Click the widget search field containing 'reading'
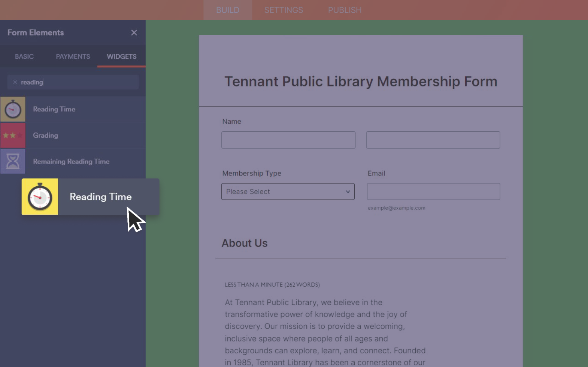This screenshot has width=588, height=367. coord(79,82)
